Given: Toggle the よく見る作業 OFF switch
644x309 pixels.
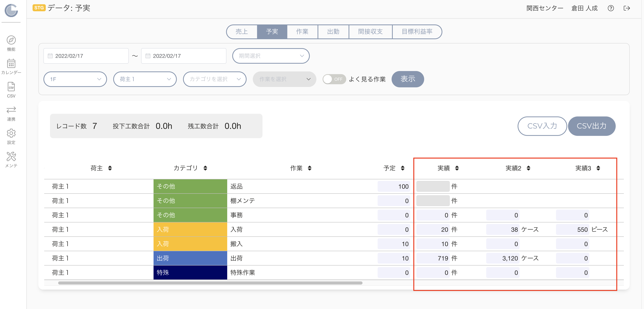Looking at the screenshot, I should point(334,79).
